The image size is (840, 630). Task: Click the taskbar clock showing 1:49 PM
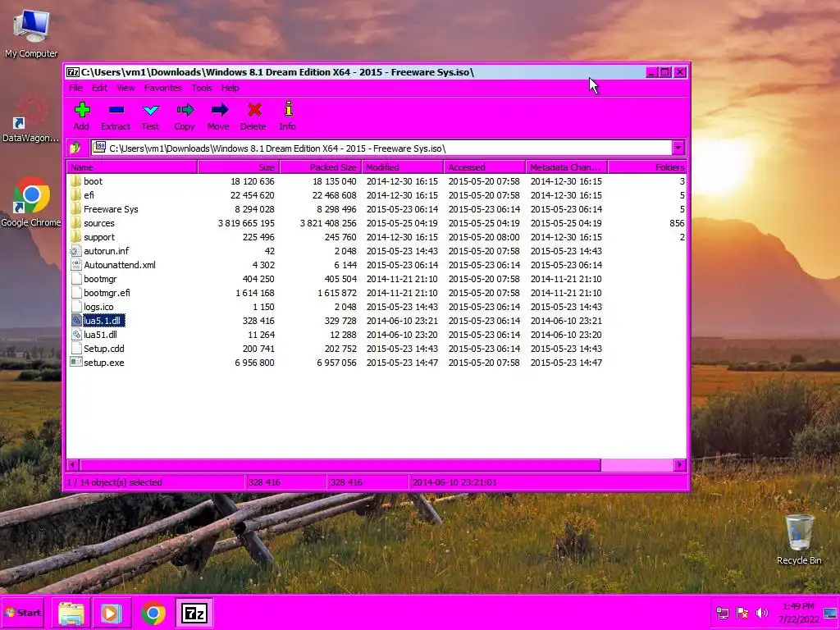pos(798,612)
